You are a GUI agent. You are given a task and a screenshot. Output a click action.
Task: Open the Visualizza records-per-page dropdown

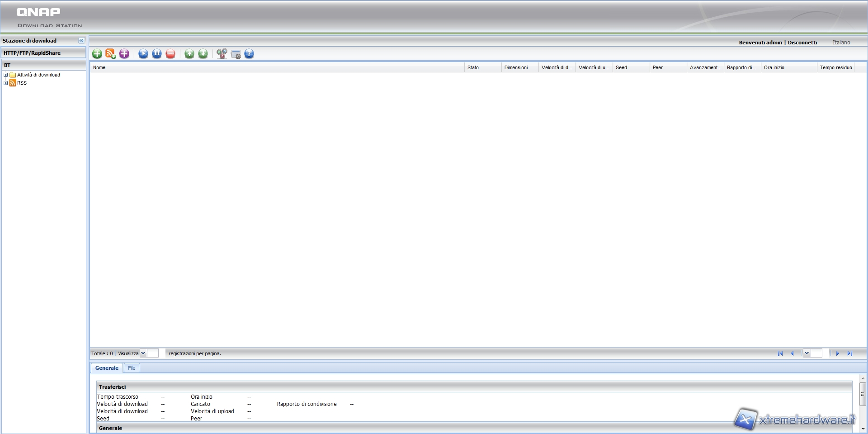coord(143,353)
